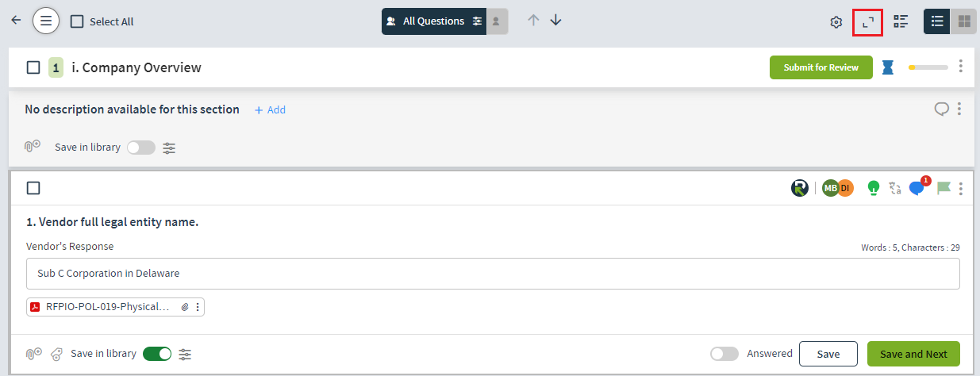Open the comments bubble with badge
The height and width of the screenshot is (376, 980).
click(x=918, y=187)
